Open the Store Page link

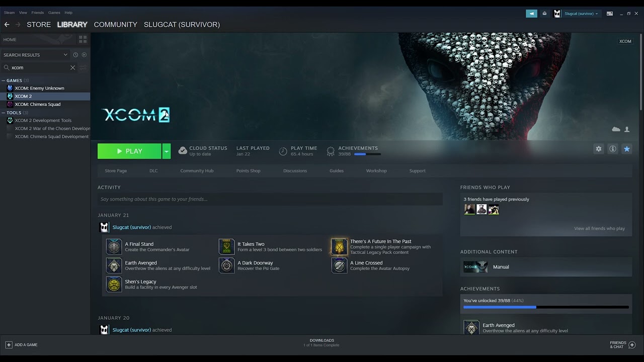click(116, 171)
